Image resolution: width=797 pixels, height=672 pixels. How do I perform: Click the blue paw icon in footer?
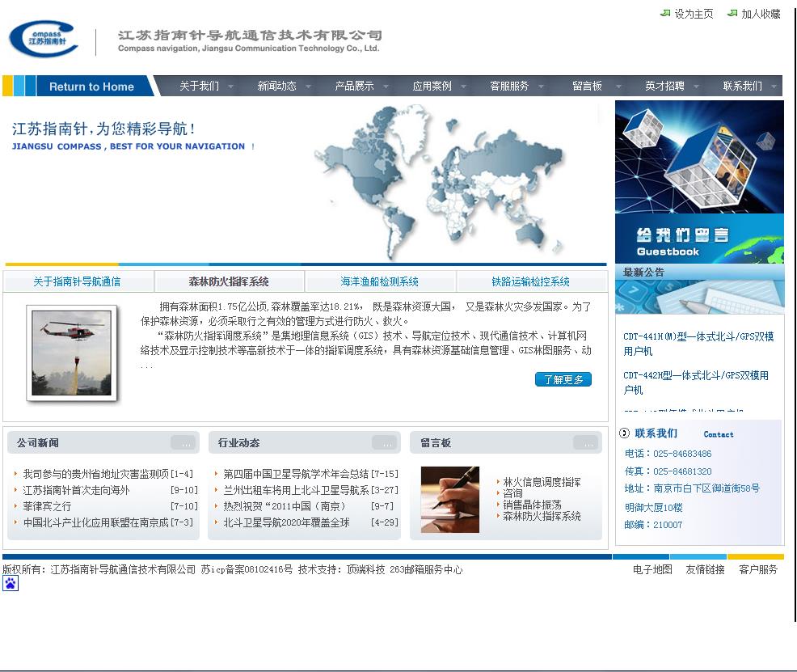click(x=11, y=583)
